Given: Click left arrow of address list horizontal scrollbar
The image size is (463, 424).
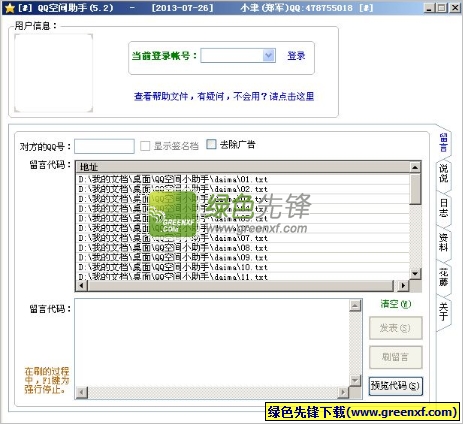Looking at the screenshot, I should click(x=82, y=286).
